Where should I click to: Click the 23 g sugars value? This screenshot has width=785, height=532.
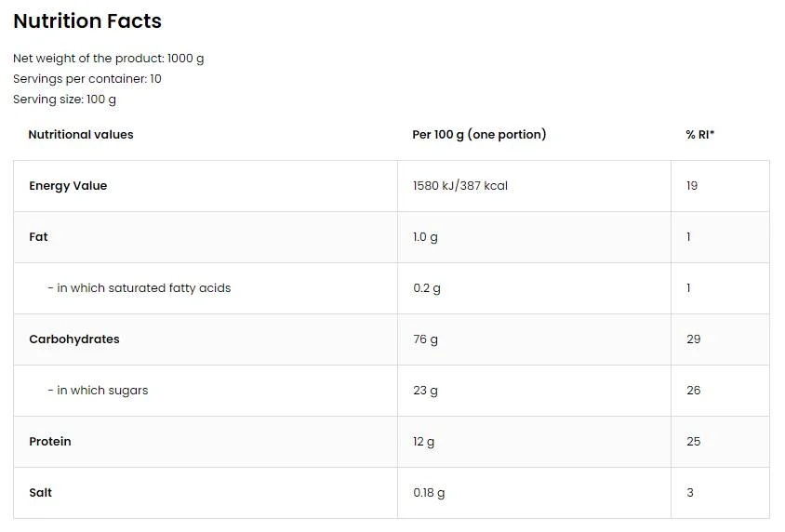coord(425,391)
